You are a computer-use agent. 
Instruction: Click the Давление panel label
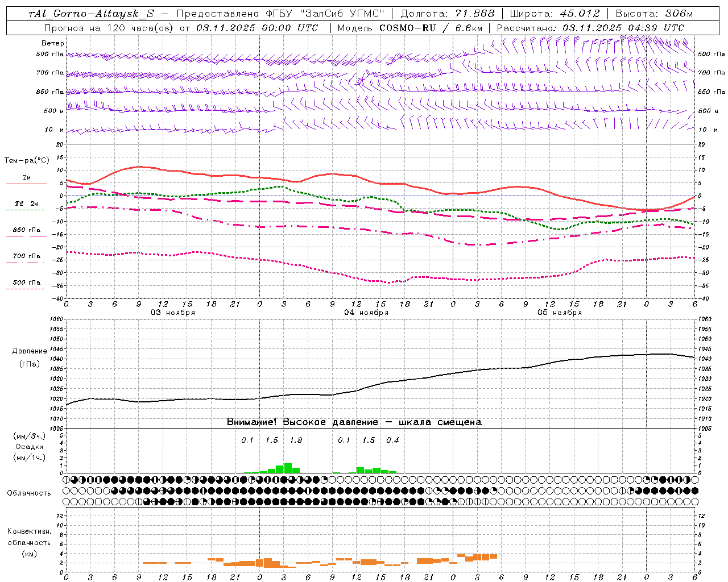(x=30, y=351)
